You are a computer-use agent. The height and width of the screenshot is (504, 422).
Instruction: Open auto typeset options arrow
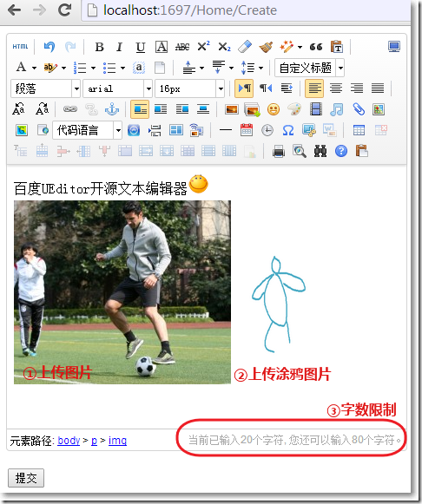click(x=300, y=47)
